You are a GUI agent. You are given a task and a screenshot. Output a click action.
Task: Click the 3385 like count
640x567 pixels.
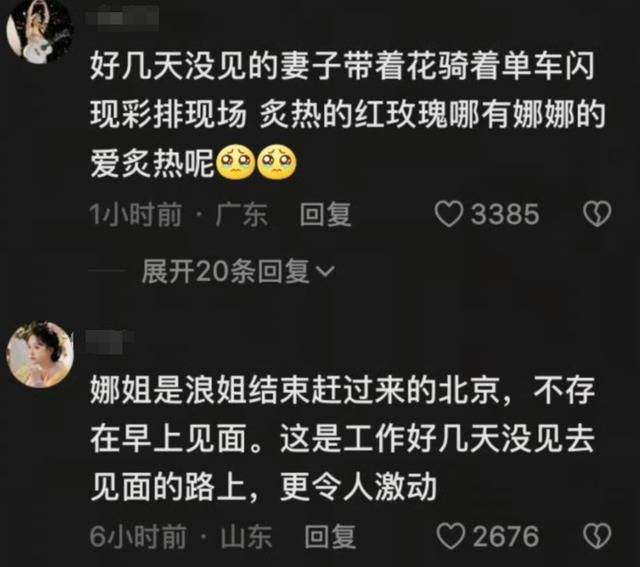pos(505,214)
